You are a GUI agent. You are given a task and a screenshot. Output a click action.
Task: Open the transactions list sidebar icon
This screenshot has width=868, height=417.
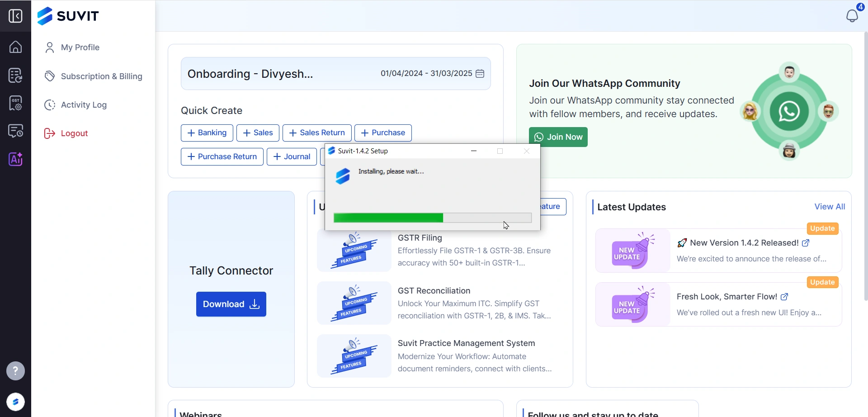(x=15, y=75)
